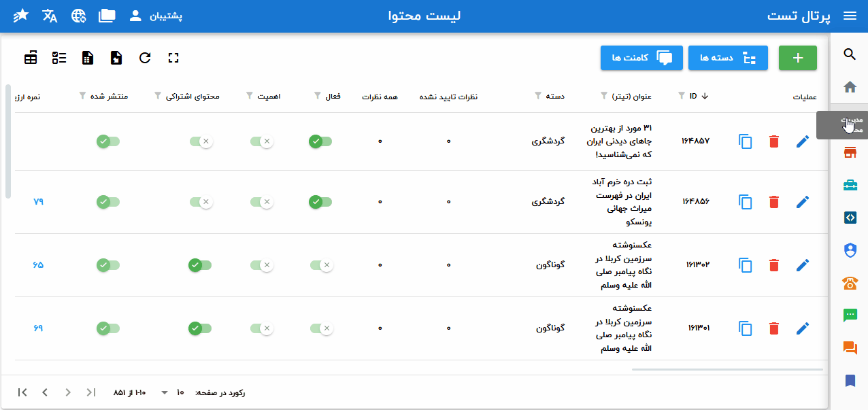Click the horizontal scrollbar below the table

[x=727, y=370]
